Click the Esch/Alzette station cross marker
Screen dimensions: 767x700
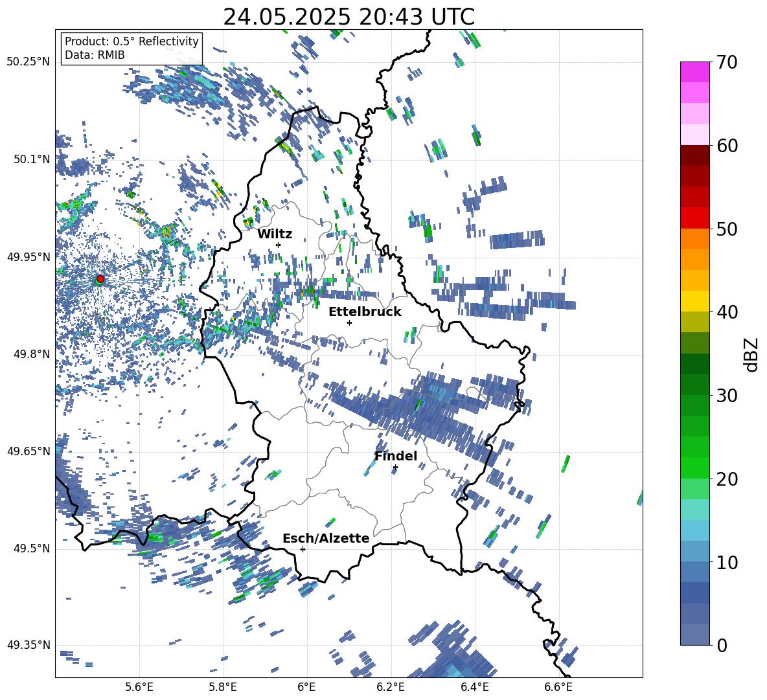[303, 549]
